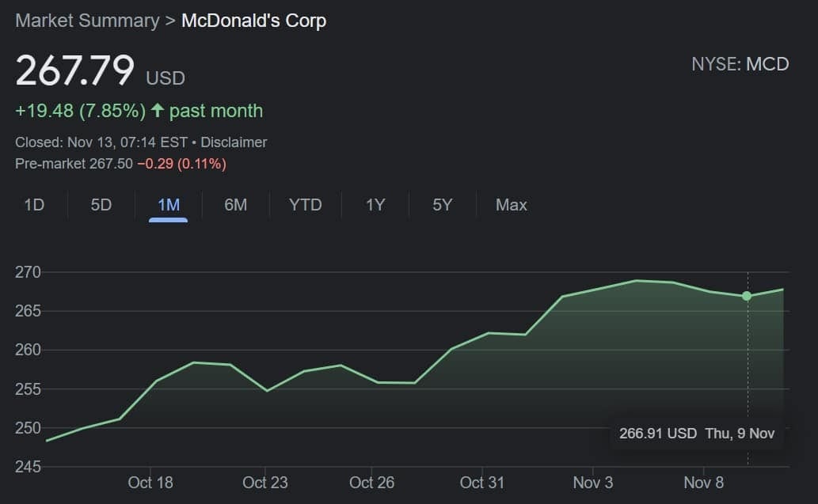Select the 1D time range tab
The image size is (818, 504).
34,205
